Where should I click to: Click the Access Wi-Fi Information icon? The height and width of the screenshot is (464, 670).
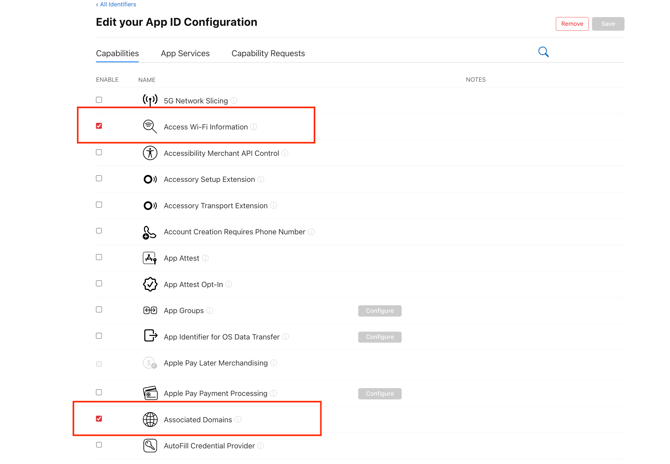150,127
